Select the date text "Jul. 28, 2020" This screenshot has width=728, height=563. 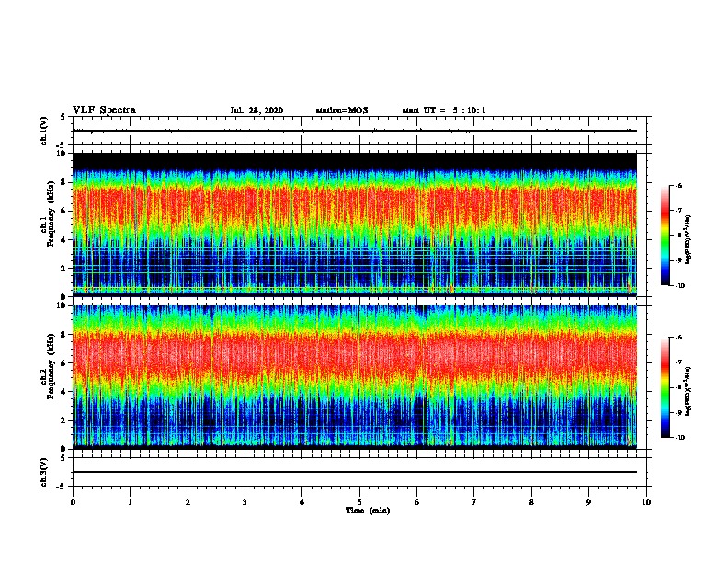point(256,110)
